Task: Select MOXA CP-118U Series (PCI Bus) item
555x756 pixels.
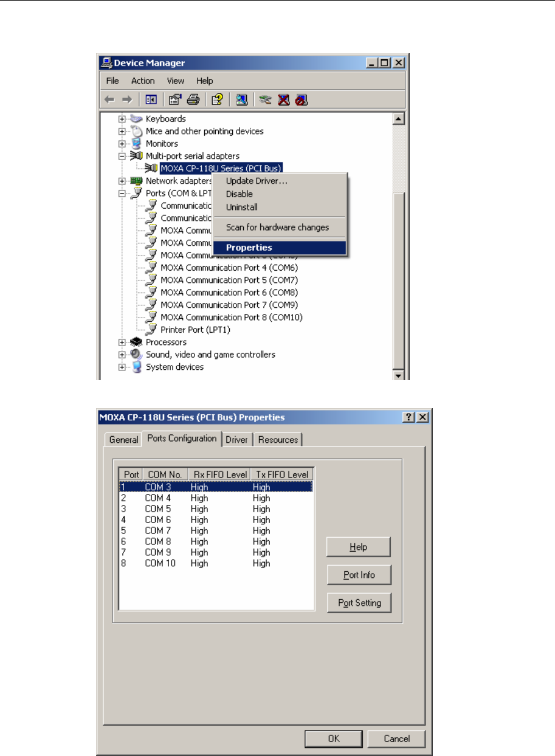Action: click(x=221, y=168)
